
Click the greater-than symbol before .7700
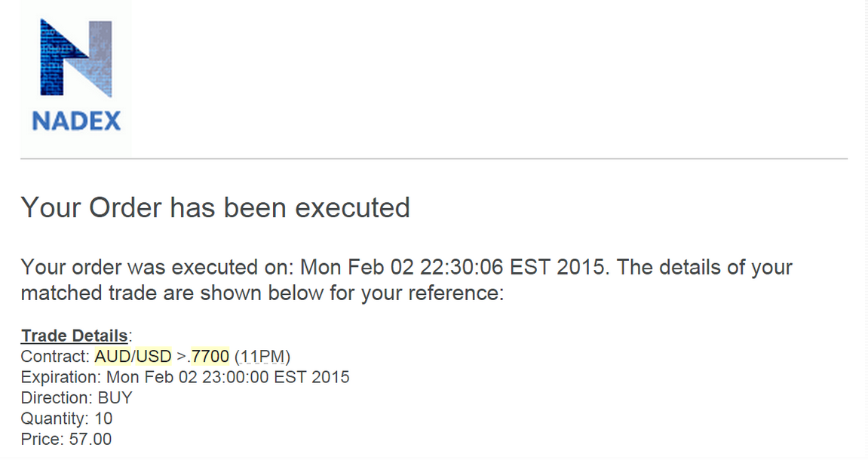pyautogui.click(x=182, y=357)
